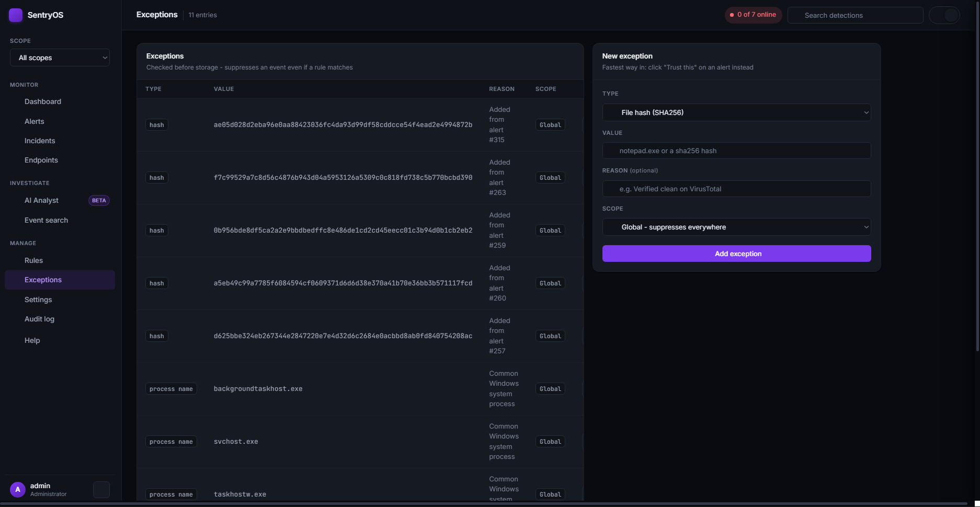Click reason 'Added from alert #263'
Image resolution: width=980 pixels, height=507 pixels.
(x=499, y=178)
